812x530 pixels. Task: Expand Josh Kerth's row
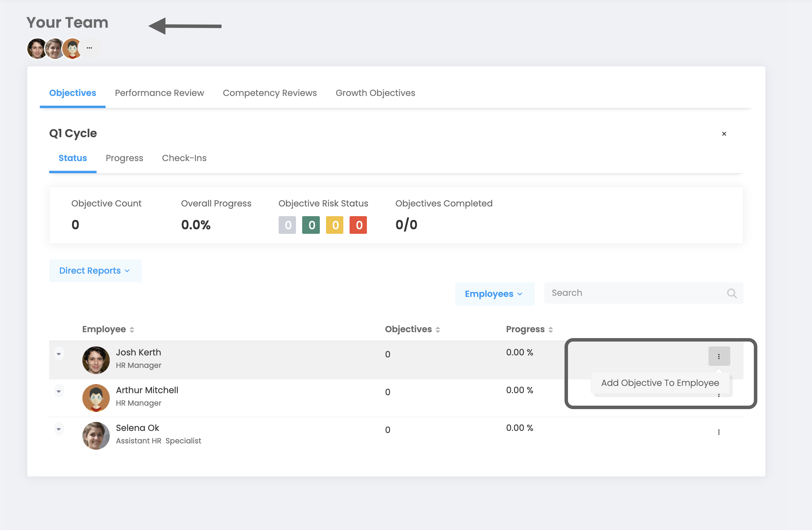tap(59, 354)
